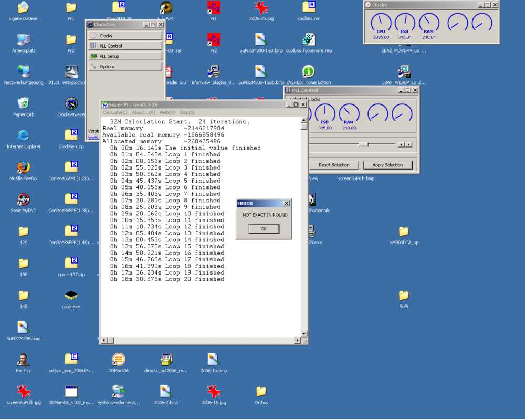Open Clocks in the ClockGen window
Screen dimensions: 525x420
pyautogui.click(x=125, y=36)
